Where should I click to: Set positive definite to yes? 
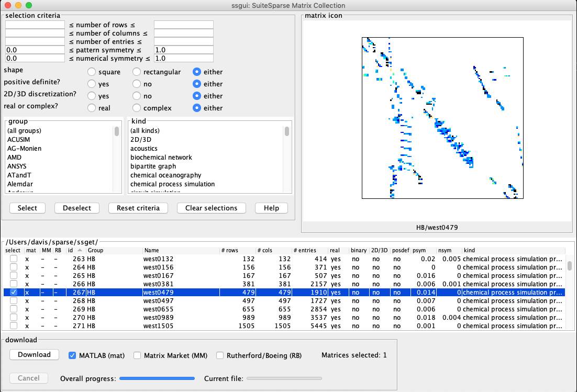(92, 84)
